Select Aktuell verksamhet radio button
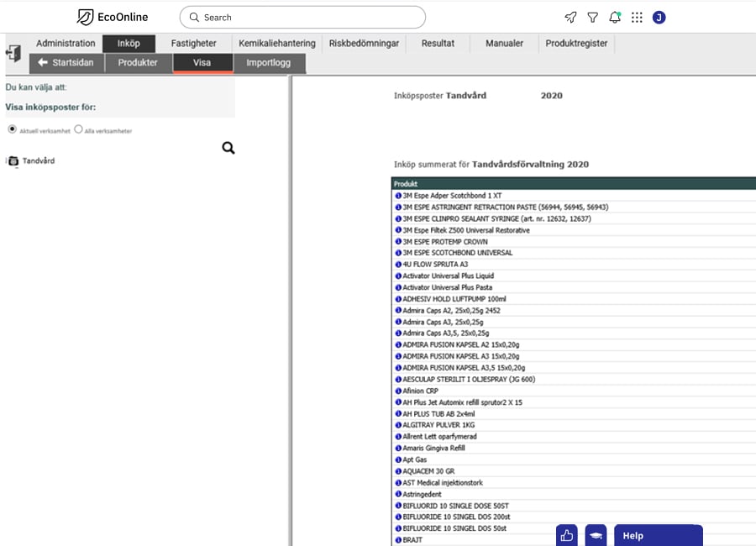This screenshot has width=756, height=546. 12,129
